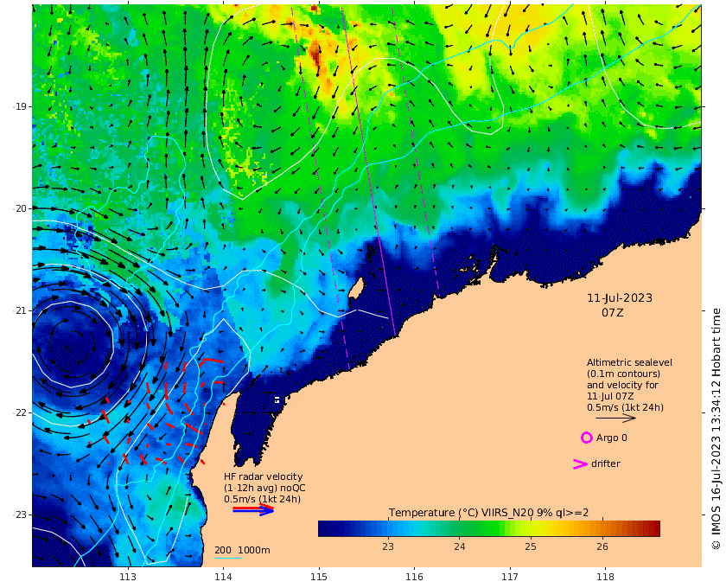The image size is (726, 588).
Task: Pick the colorbar colour at 24 degrees
Action: (459, 528)
